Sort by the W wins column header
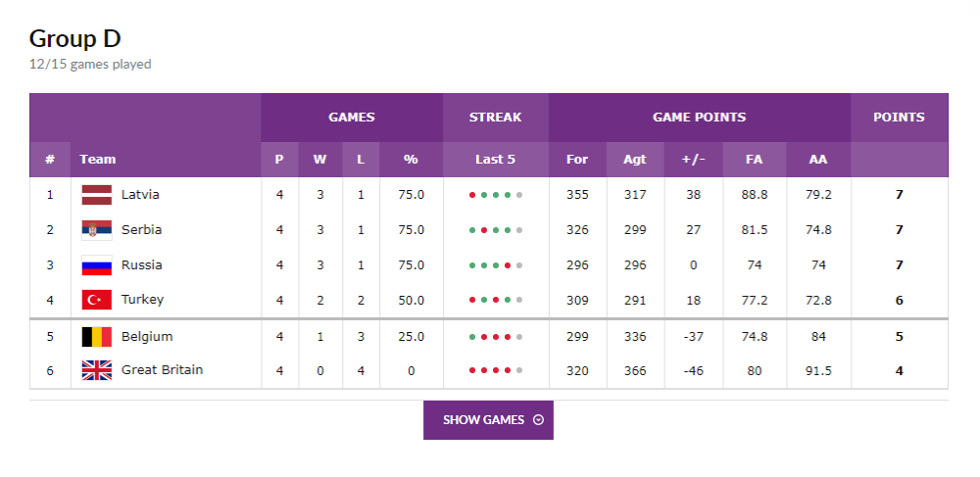Viewport: 980px width, 477px height. (320, 160)
